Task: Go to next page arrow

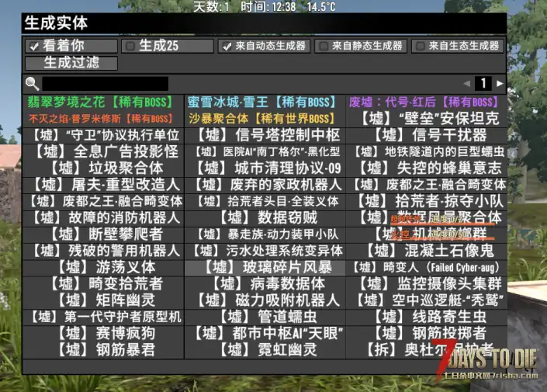Action: click(x=500, y=83)
